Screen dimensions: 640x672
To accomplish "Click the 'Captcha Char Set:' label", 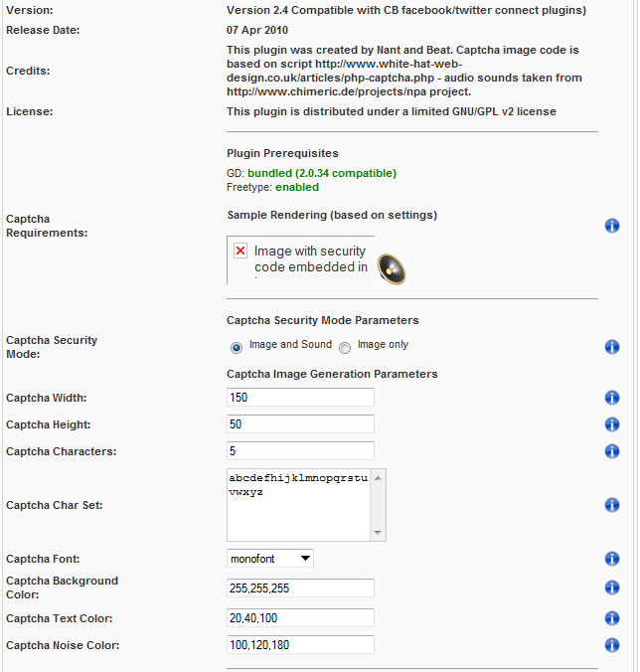I will click(x=55, y=505).
